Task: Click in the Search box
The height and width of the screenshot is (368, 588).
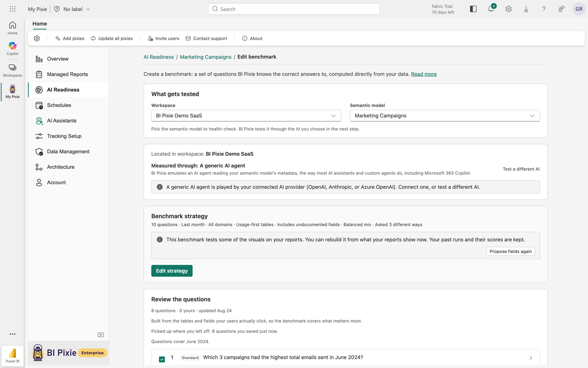Action: (294, 9)
